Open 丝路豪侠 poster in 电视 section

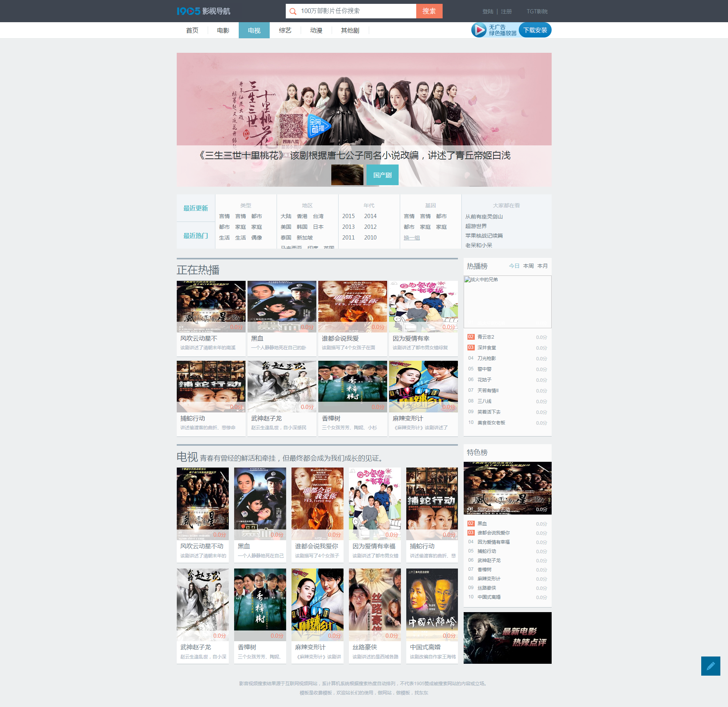click(x=375, y=604)
